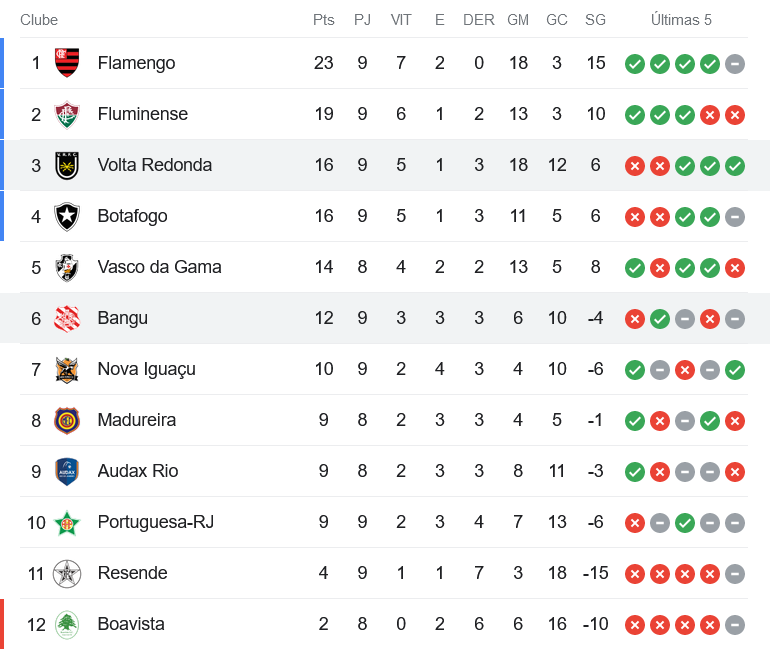Click the Boavista tree crest icon
The height and width of the screenshot is (656, 770).
[x=67, y=624]
